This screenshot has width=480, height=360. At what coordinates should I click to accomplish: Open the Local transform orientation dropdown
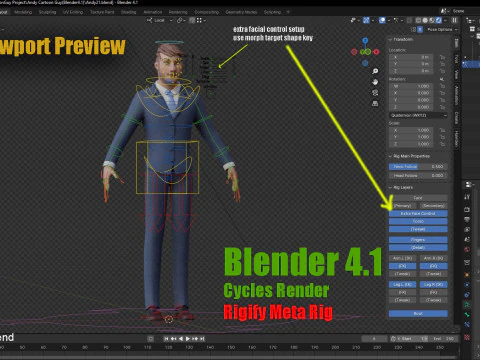[160, 20]
